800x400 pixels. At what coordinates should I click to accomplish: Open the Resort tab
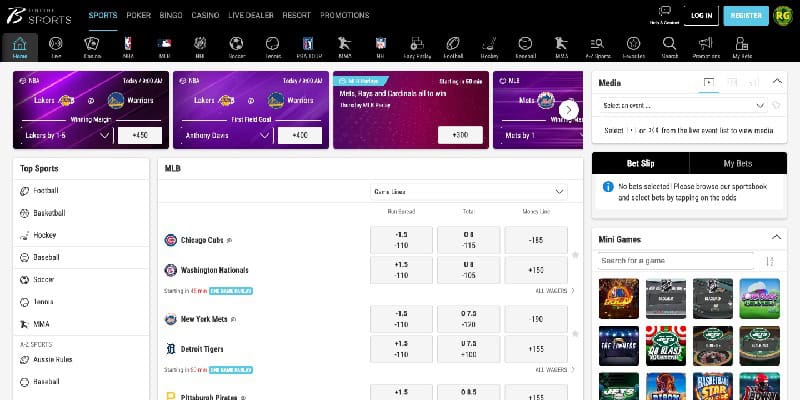[296, 15]
